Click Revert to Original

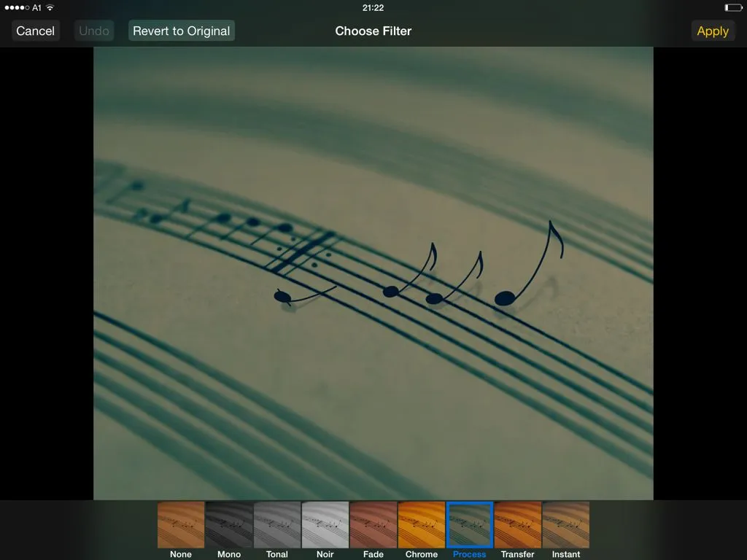pyautogui.click(x=182, y=31)
